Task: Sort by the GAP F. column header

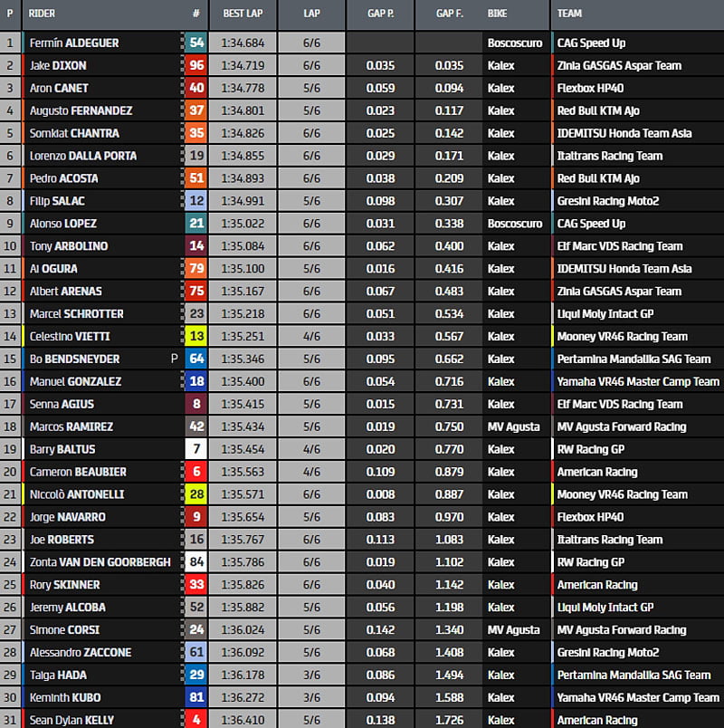Action: click(x=449, y=14)
